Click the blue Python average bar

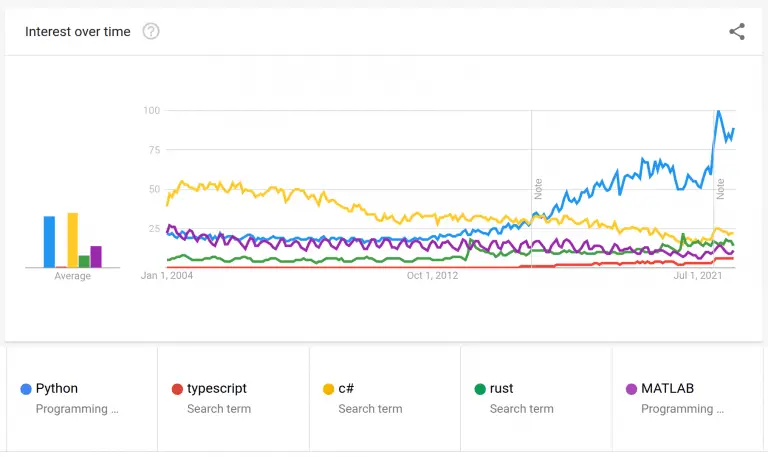[x=49, y=242]
